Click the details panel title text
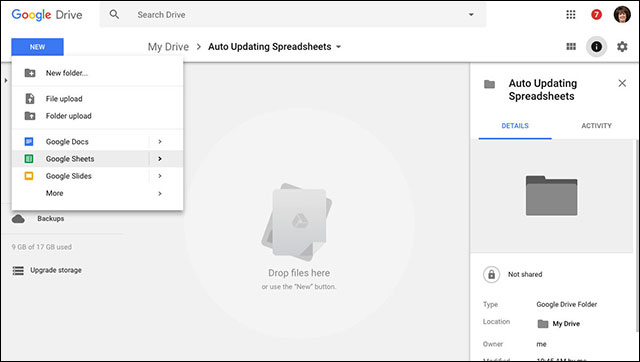Screen dimensions: 640x362 coord(542,90)
